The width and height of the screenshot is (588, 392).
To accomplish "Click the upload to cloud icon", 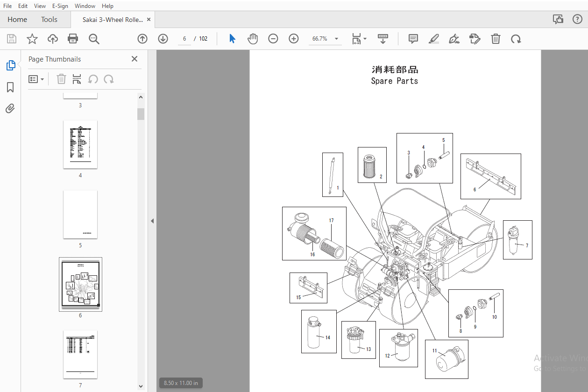I will [x=53, y=39].
